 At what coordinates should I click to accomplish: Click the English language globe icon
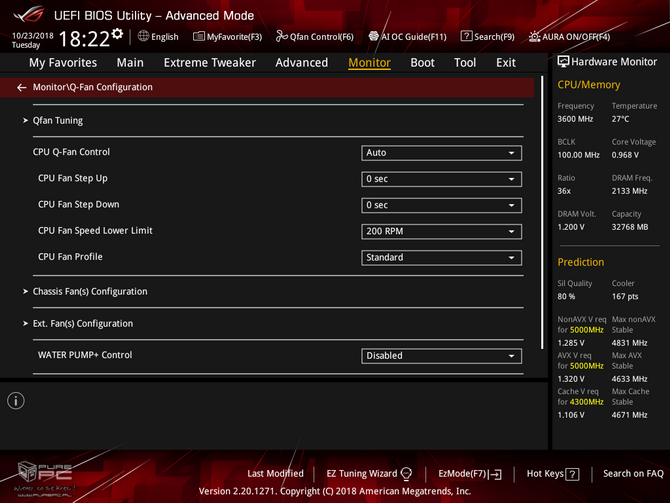pyautogui.click(x=143, y=36)
